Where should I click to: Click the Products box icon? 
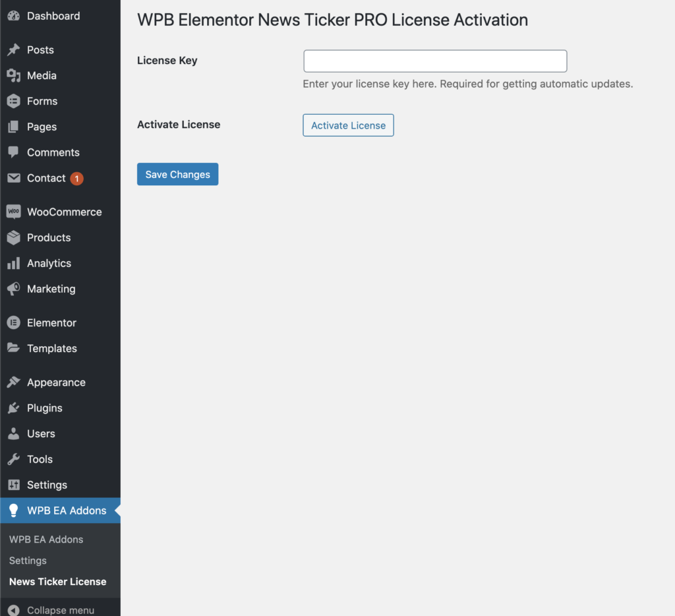pos(13,237)
